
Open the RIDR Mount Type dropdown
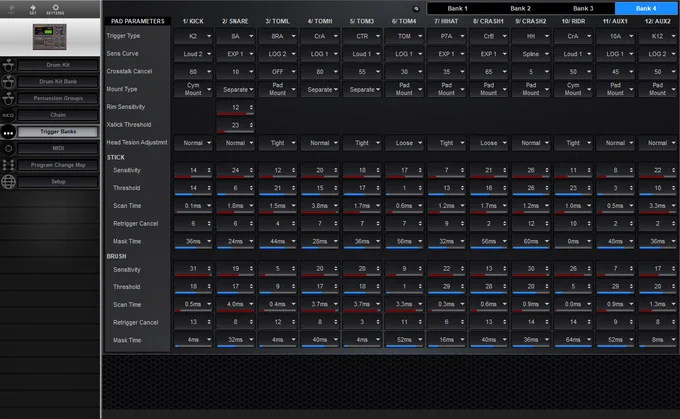573,90
